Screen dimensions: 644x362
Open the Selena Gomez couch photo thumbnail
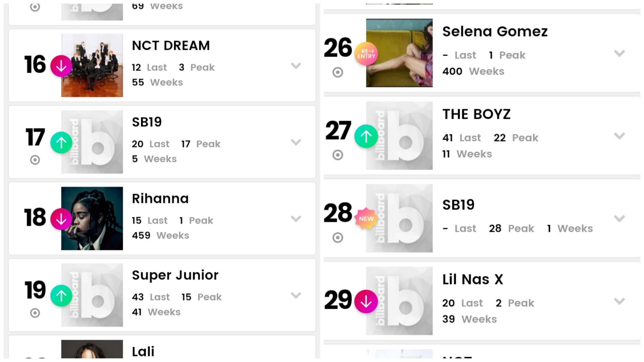click(399, 53)
